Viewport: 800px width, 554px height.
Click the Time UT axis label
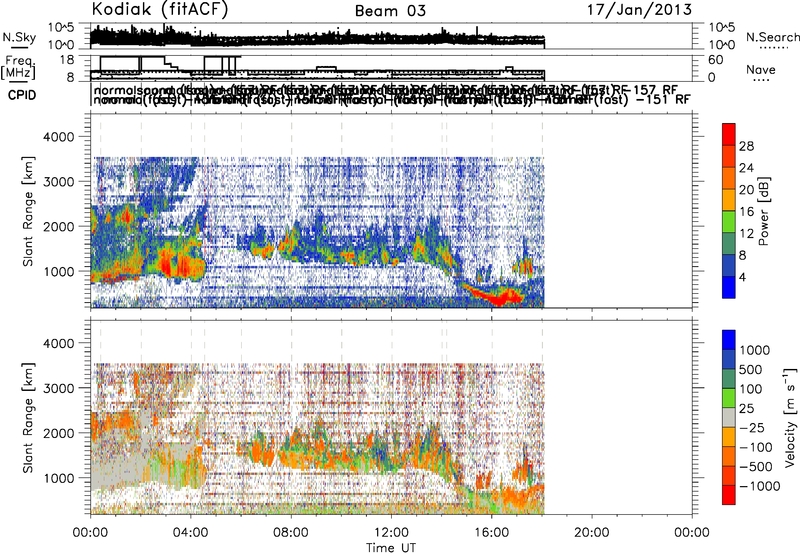[x=391, y=548]
